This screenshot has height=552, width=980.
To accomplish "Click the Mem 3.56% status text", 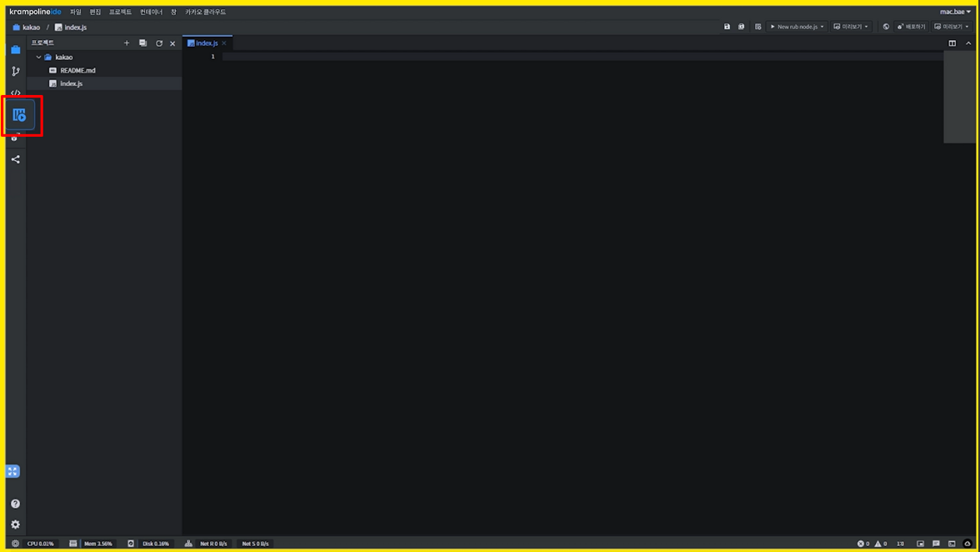I will 98,544.
